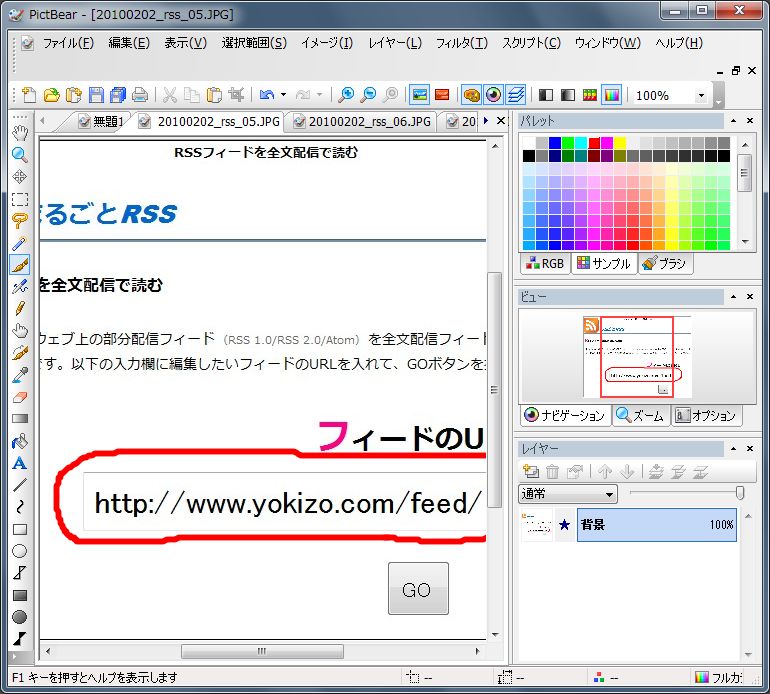Click the zoom in magnifier toolbar icon
The image size is (770, 694).
346,94
